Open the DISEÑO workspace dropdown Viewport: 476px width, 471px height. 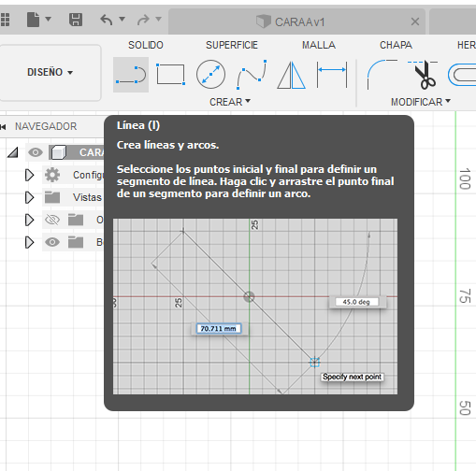point(50,72)
